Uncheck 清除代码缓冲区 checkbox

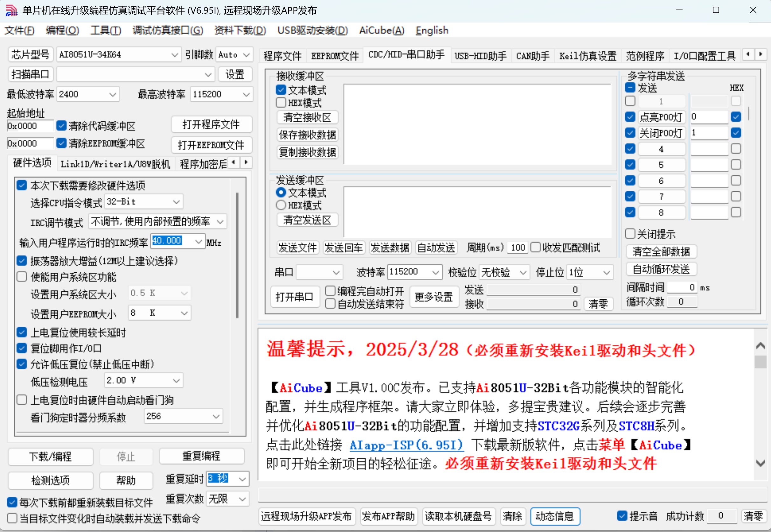(x=61, y=126)
